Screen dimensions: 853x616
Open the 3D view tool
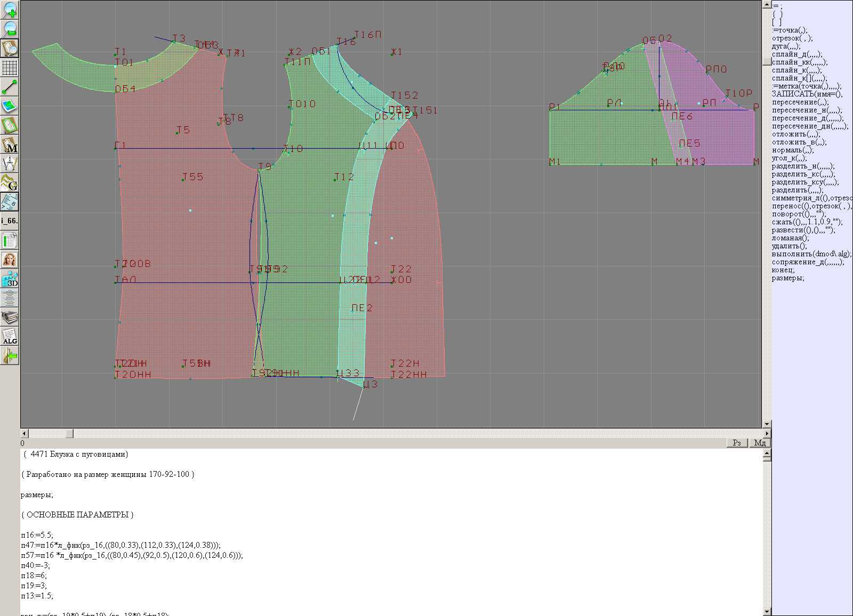tap(10, 279)
